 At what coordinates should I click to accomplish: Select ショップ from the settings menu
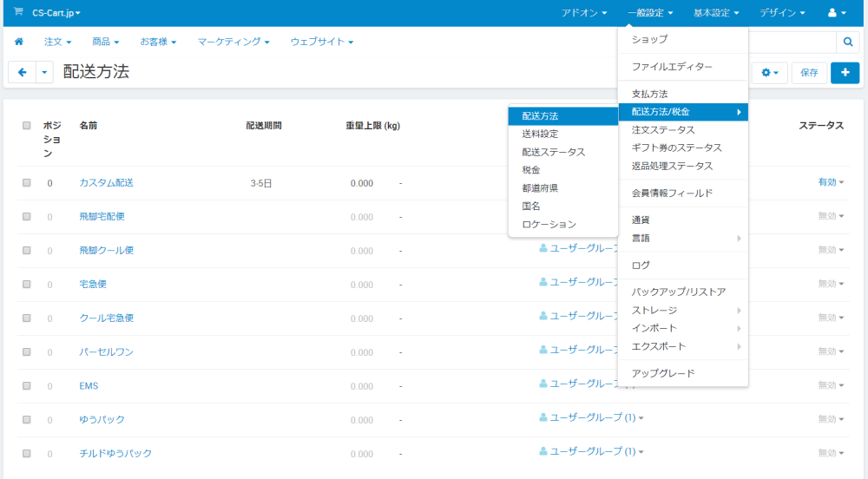(682, 39)
